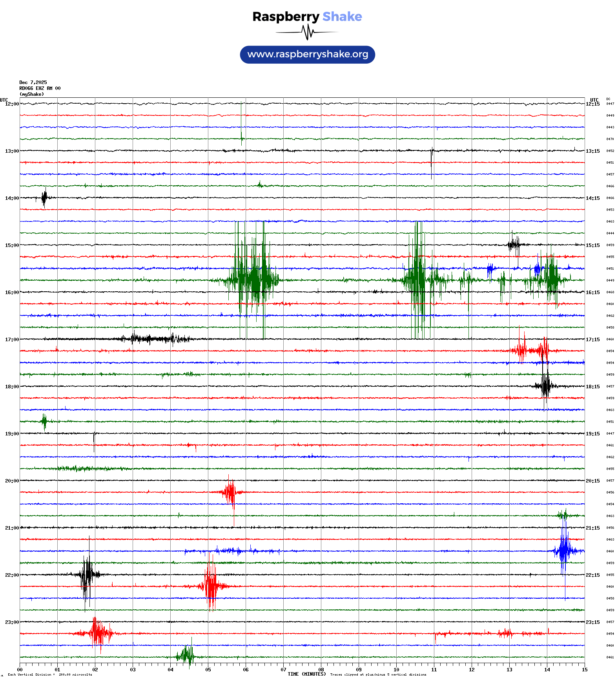Click the DC column header at top right
Screen dimensions: 616x680
coord(608,99)
